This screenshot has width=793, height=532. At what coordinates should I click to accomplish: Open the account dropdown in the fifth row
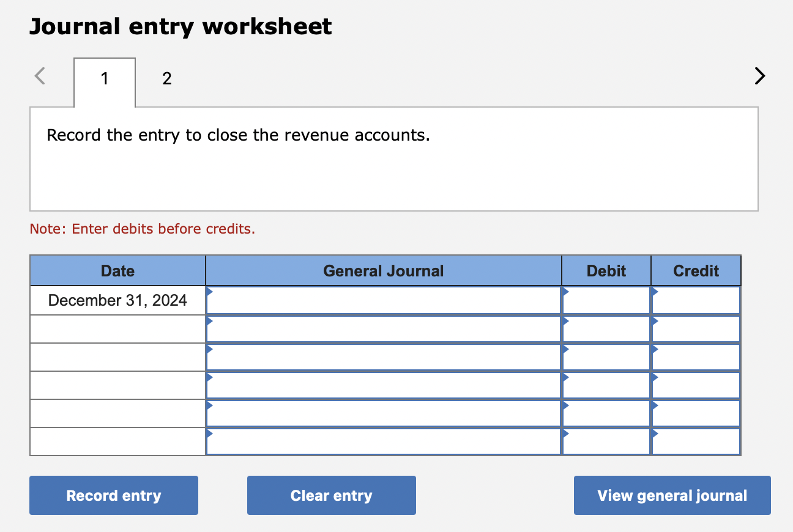pos(209,404)
